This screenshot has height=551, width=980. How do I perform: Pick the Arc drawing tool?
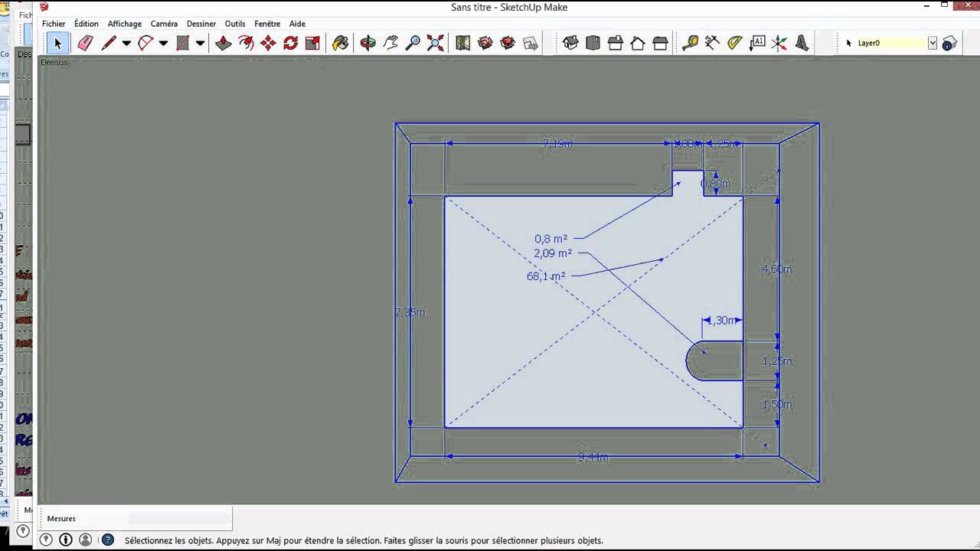pos(145,44)
